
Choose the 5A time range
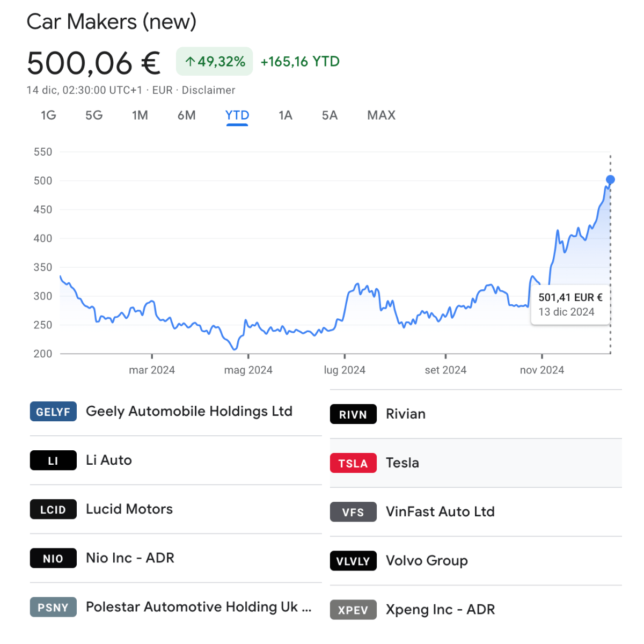[x=330, y=115]
